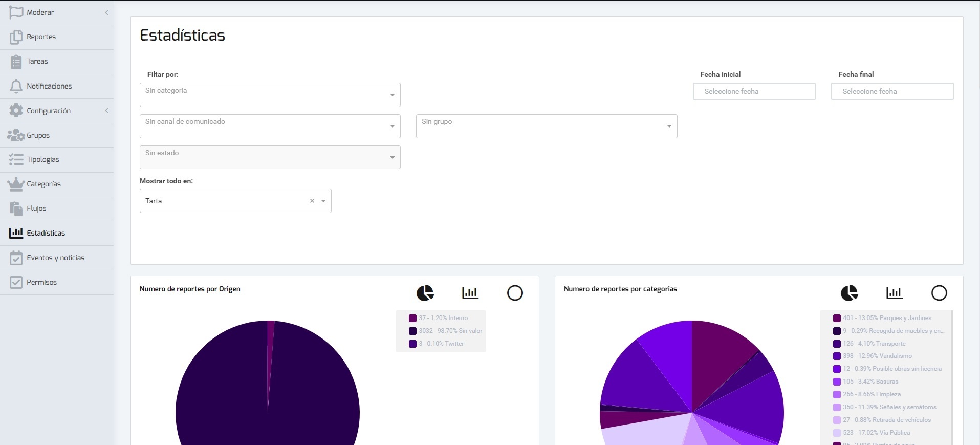The height and width of the screenshot is (445, 980).
Task: Switch Origen chart to donut view
Action: [515, 293]
